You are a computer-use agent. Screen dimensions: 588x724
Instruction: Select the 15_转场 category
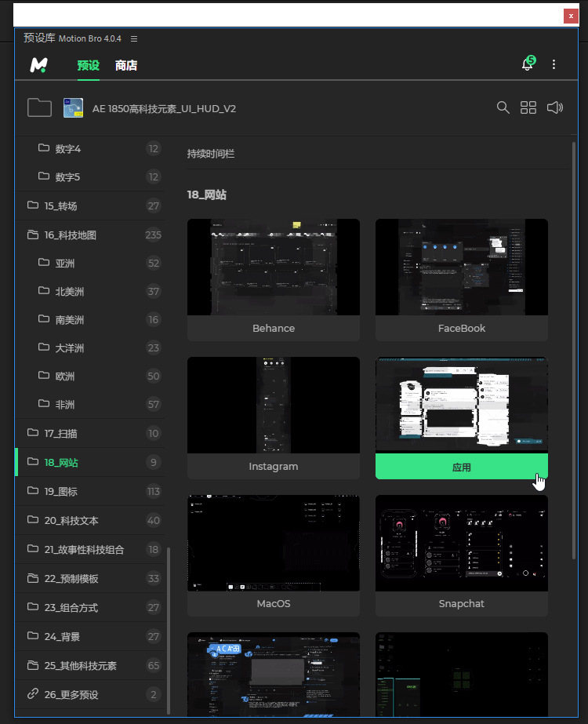tap(90, 206)
